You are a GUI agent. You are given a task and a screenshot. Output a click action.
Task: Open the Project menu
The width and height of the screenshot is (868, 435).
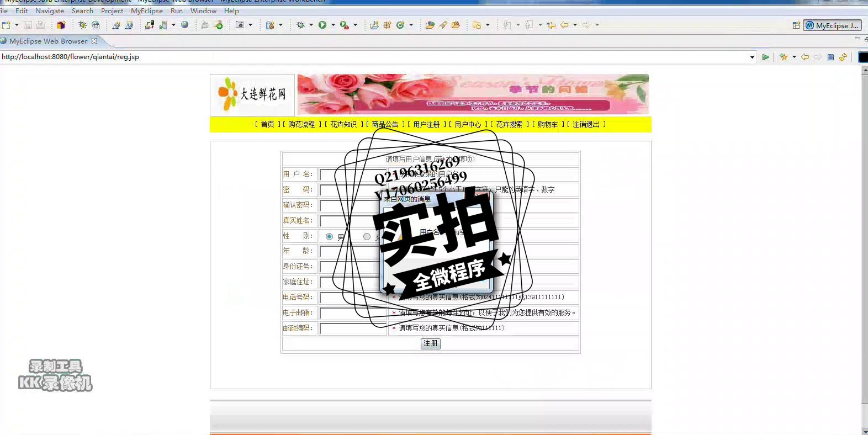pyautogui.click(x=112, y=10)
